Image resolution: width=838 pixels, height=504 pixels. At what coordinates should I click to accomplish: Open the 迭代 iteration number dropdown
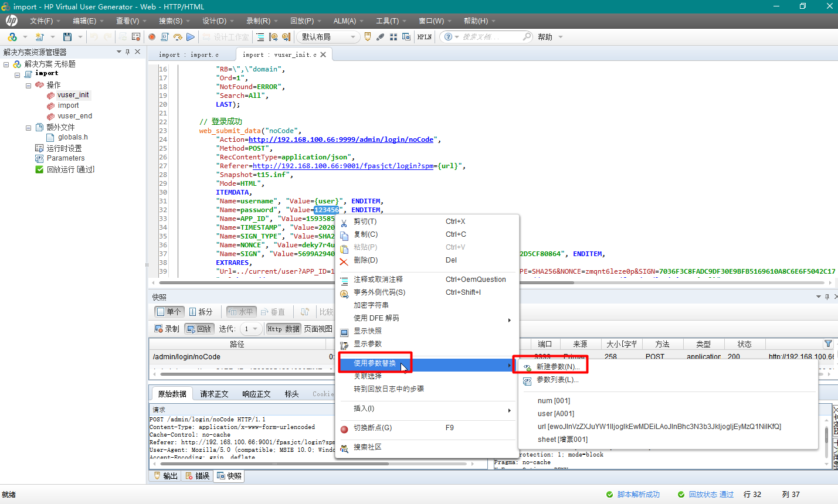tap(250, 328)
